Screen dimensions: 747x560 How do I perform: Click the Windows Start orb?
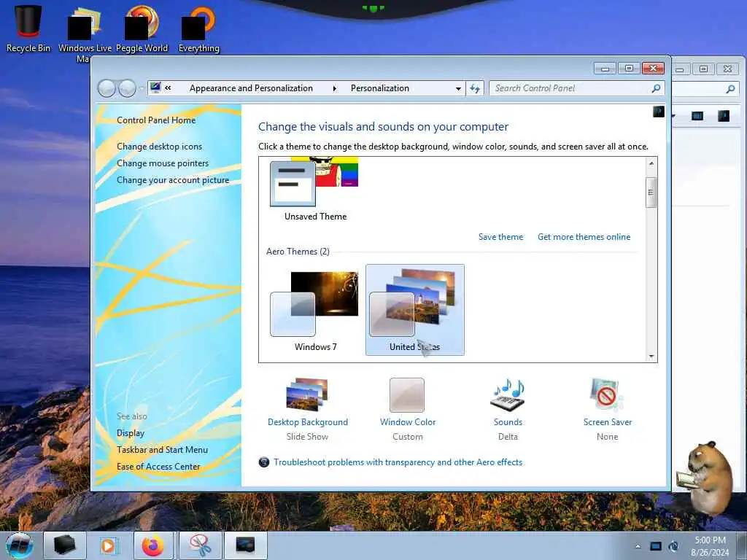[x=20, y=545]
